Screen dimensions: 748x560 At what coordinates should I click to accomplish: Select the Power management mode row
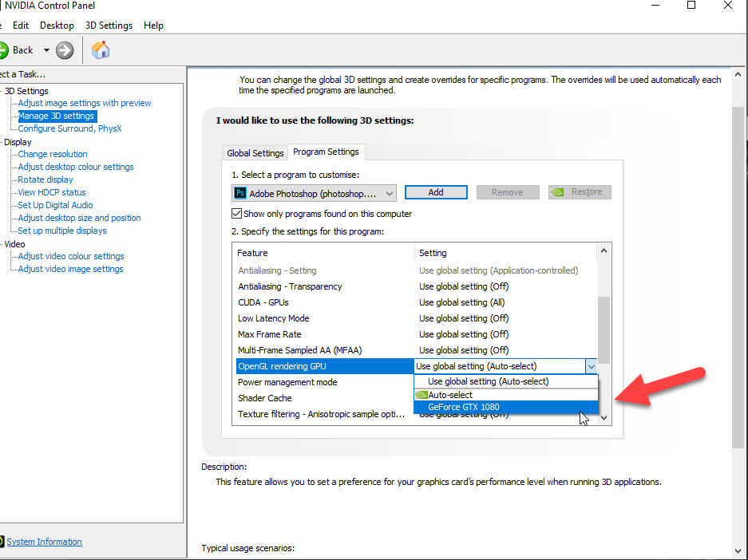click(324, 382)
